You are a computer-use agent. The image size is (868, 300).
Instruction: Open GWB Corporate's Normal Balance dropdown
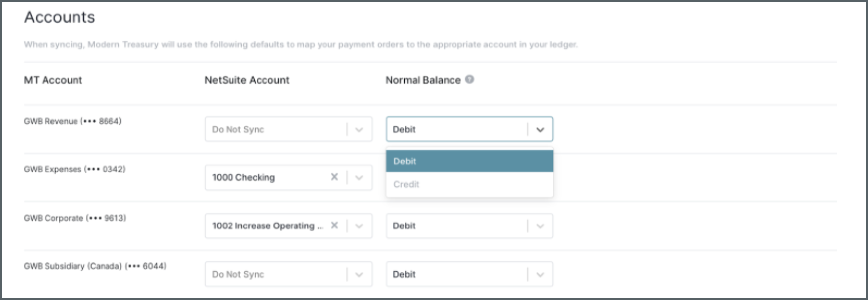point(469,225)
